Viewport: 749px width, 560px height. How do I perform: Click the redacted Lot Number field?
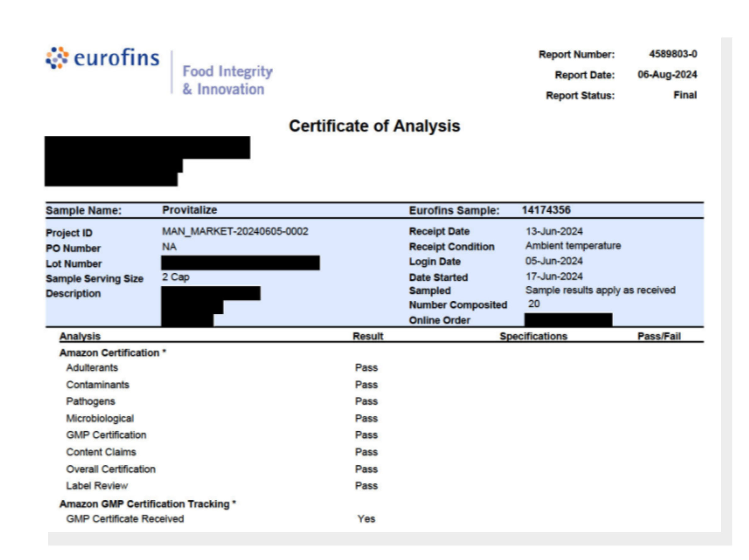pyautogui.click(x=240, y=263)
